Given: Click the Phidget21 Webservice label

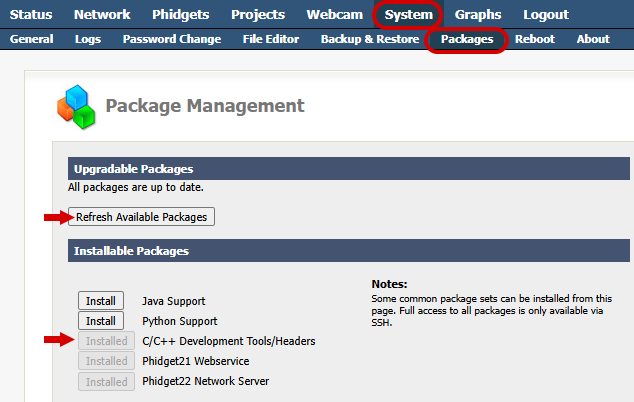Looking at the screenshot, I should click(x=195, y=361).
